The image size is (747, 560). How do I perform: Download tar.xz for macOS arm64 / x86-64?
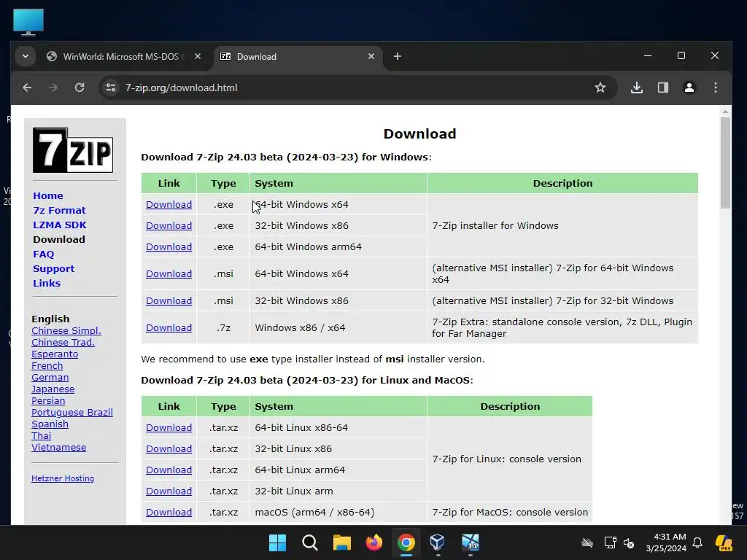169,513
